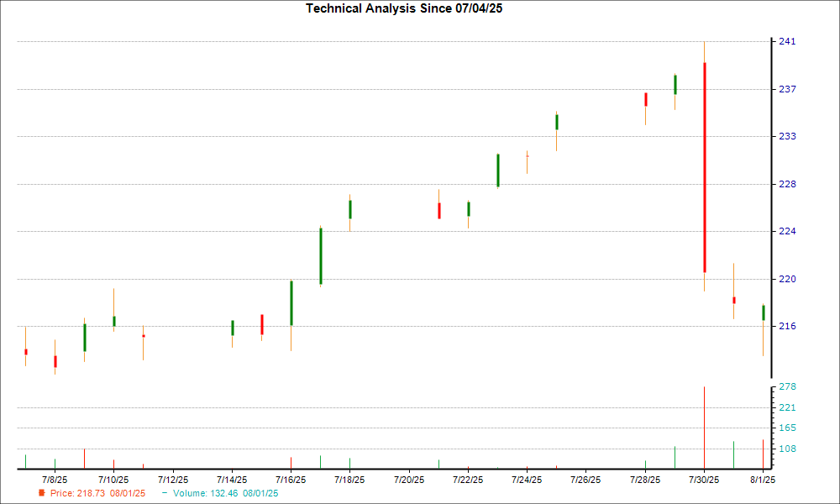Click the 108 volume axis label
Screen dimensions: 840x504
point(787,449)
